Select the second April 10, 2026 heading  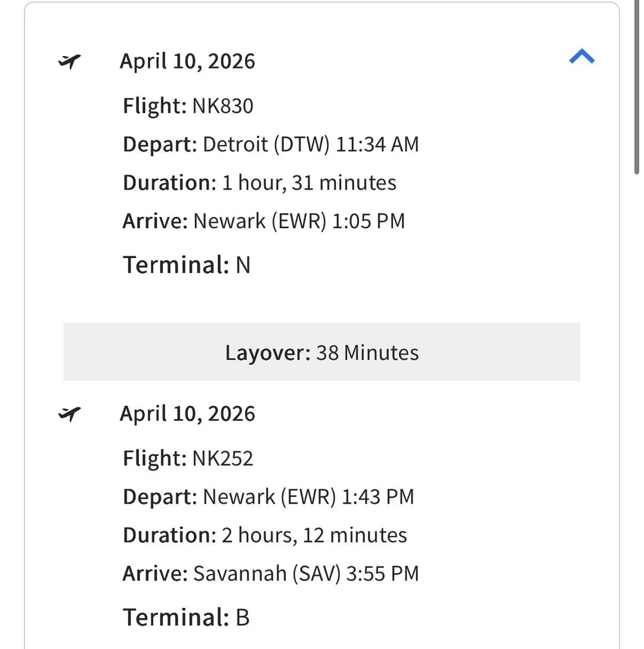pos(187,413)
